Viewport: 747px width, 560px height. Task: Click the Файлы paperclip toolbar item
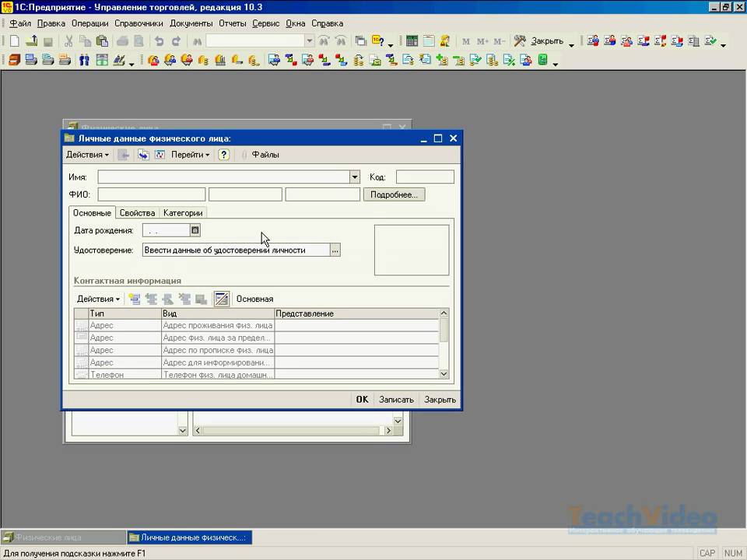(x=260, y=155)
